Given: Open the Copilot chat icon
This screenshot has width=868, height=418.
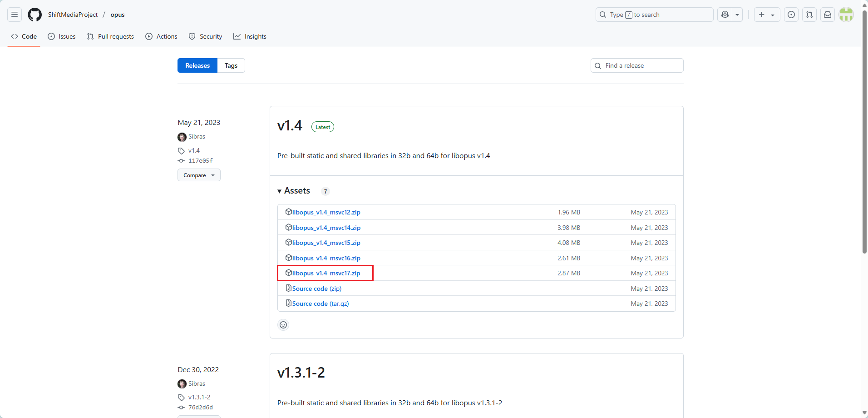Looking at the screenshot, I should click(x=725, y=15).
